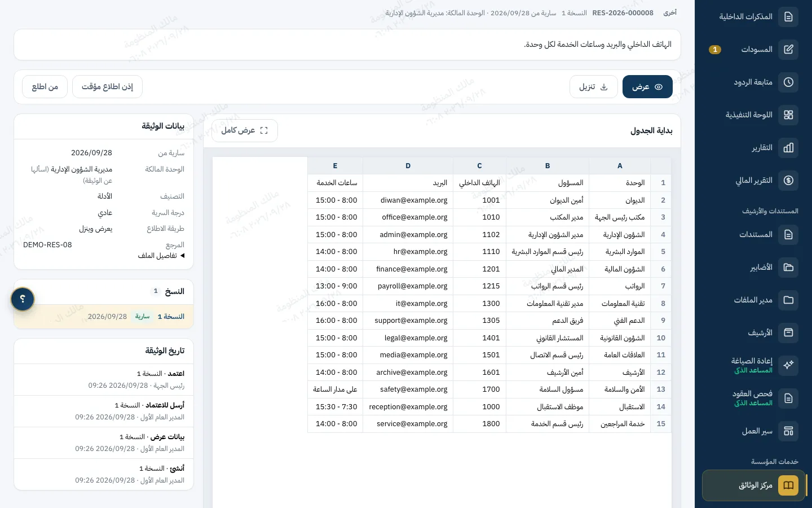Click history entry اعتمد
Viewport: 812px width, 508px height.
click(x=104, y=380)
